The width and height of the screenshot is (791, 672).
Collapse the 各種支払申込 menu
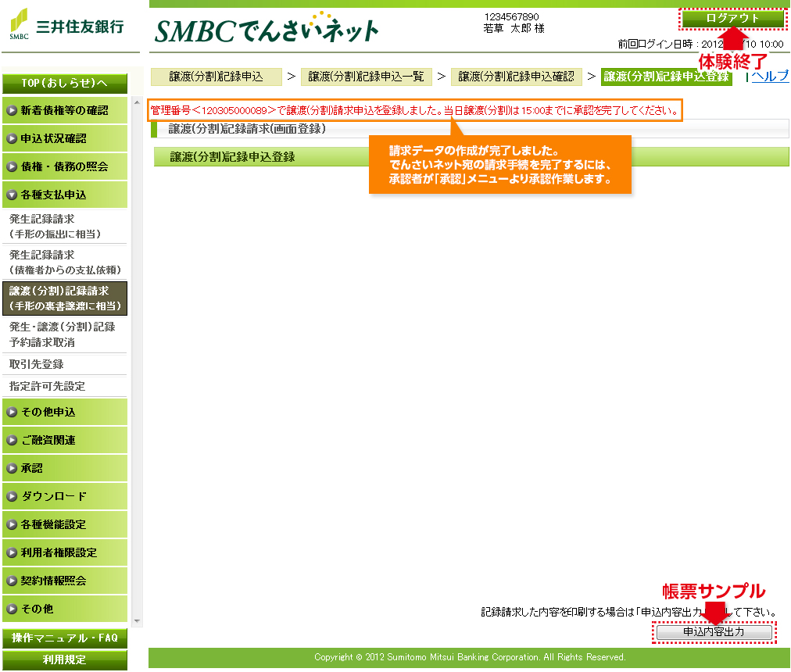tap(65, 195)
